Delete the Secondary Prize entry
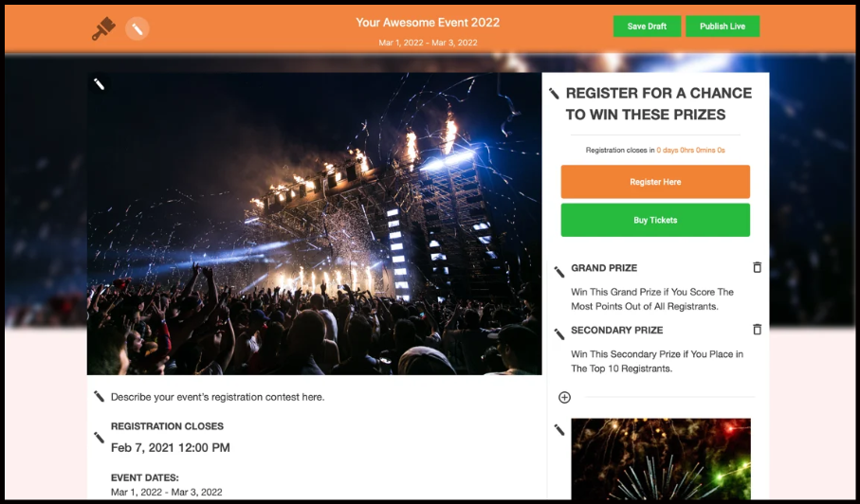Image resolution: width=860 pixels, height=504 pixels. point(757,330)
